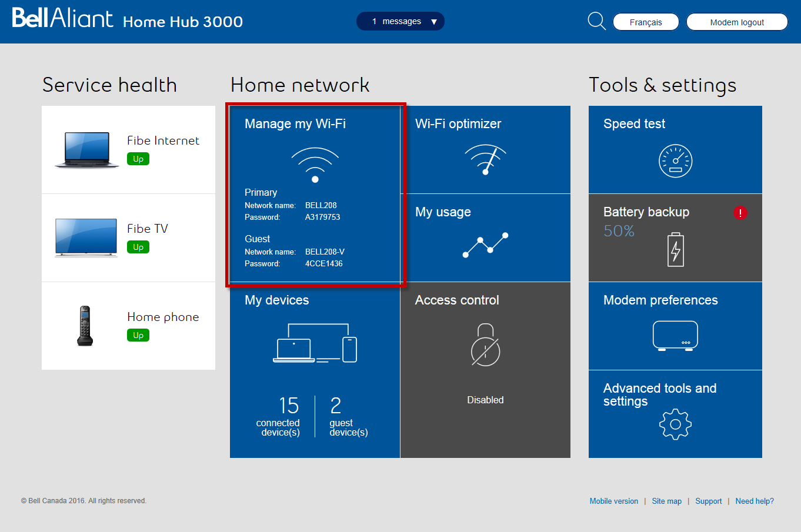Click the 50% battery level text
This screenshot has width=801, height=532.
(619, 231)
